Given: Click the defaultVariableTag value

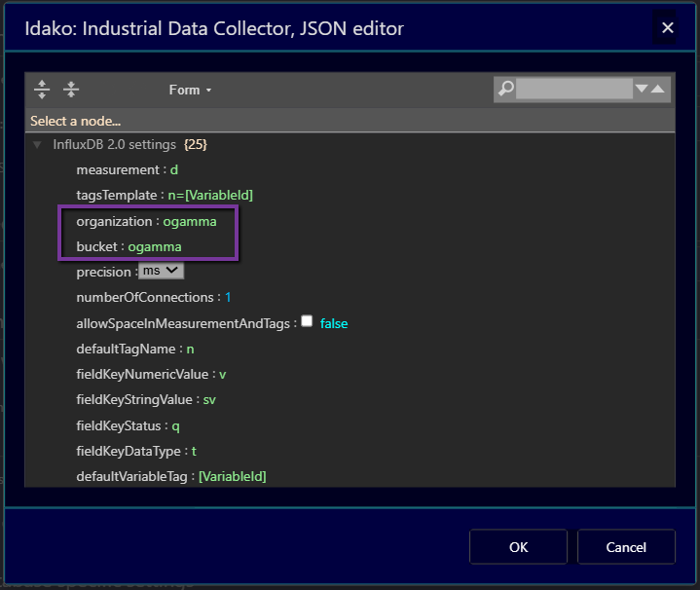Looking at the screenshot, I should tap(232, 476).
